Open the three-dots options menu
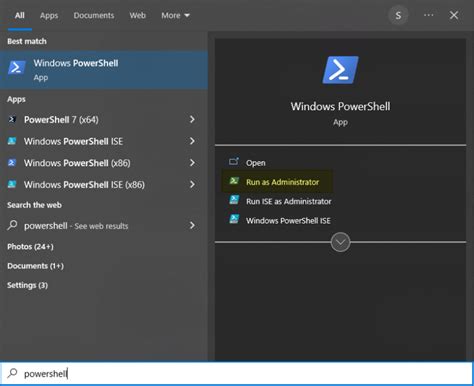This screenshot has height=386, width=474. point(429,15)
